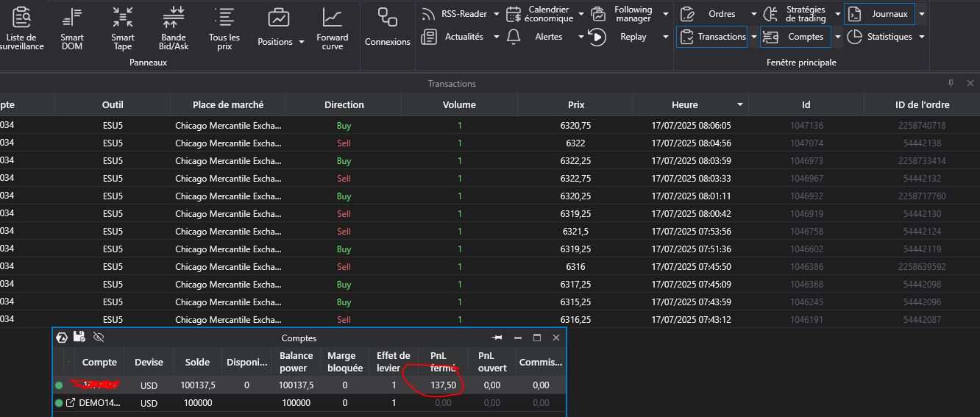Open the Statistiques dropdown arrow
This screenshot has width=980, height=417.
[x=922, y=37]
